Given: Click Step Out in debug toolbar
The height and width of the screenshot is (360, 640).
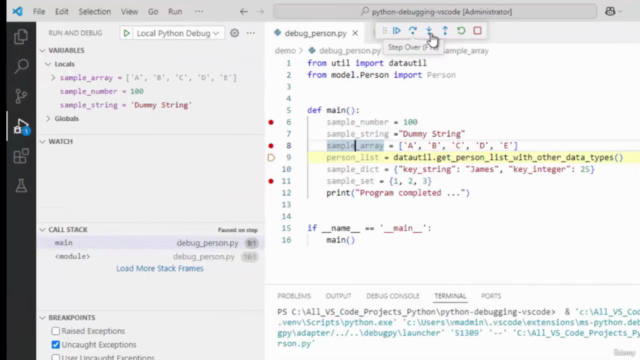Looking at the screenshot, I should coord(445,31).
